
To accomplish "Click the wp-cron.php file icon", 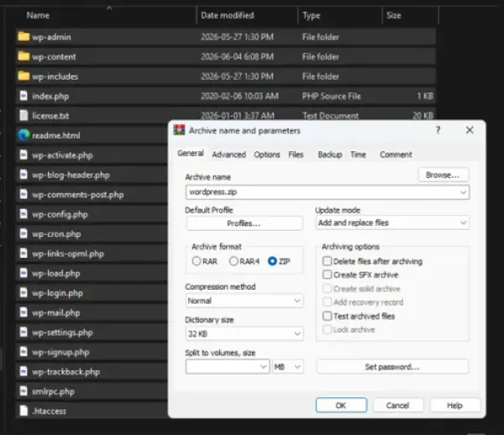I will [24, 233].
